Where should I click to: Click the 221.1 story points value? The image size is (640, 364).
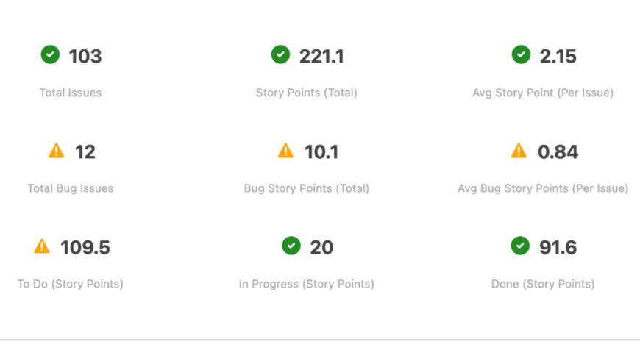[x=321, y=56]
